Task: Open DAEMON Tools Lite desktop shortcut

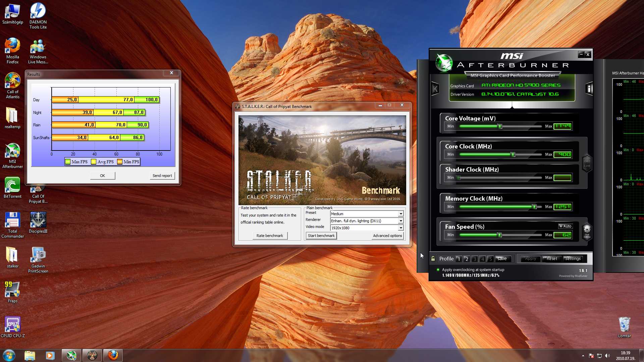Action: click(x=38, y=16)
